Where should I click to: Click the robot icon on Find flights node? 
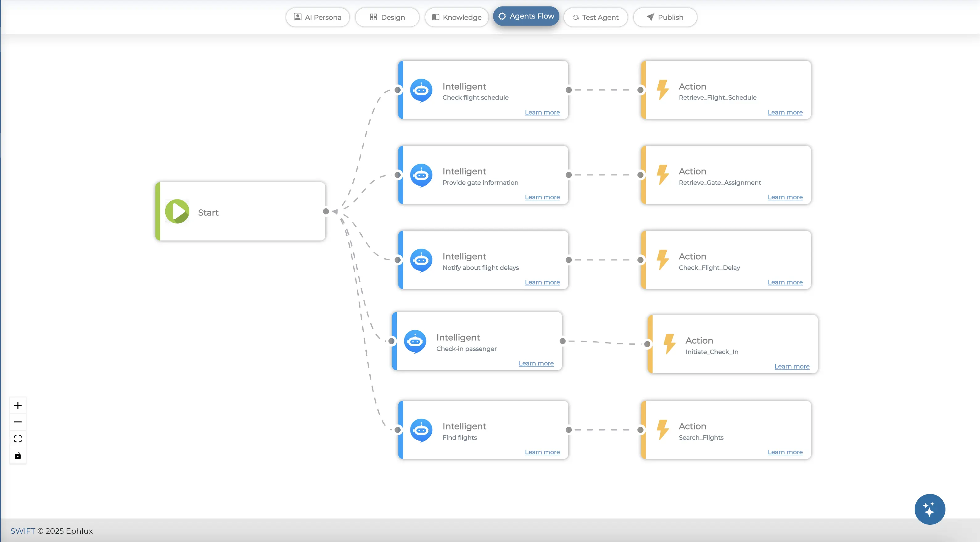421,430
